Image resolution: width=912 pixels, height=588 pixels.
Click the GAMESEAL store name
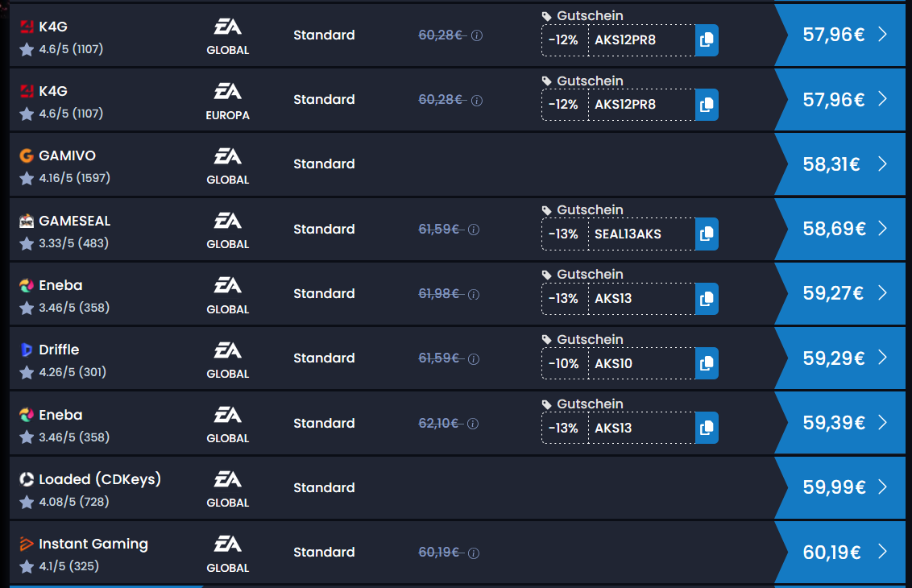click(x=74, y=221)
